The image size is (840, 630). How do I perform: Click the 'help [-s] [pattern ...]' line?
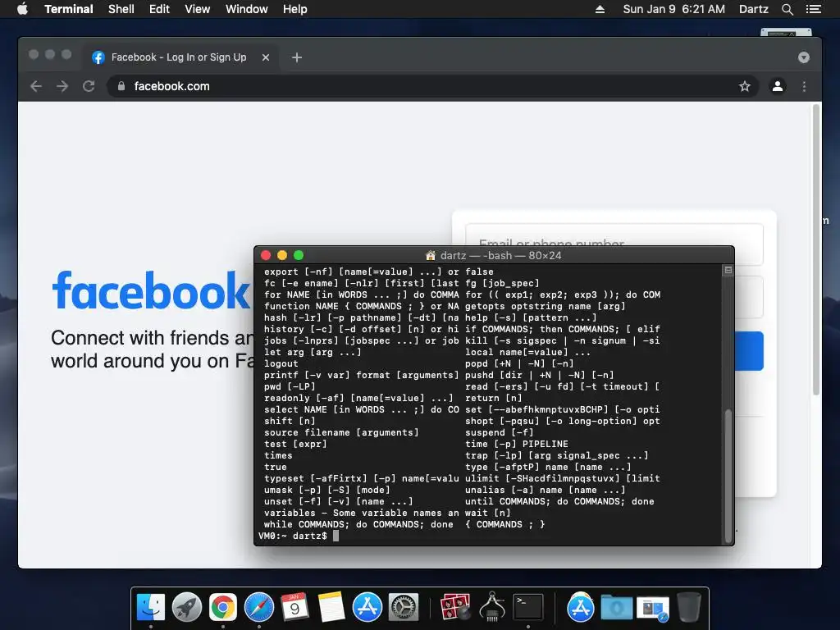531,317
